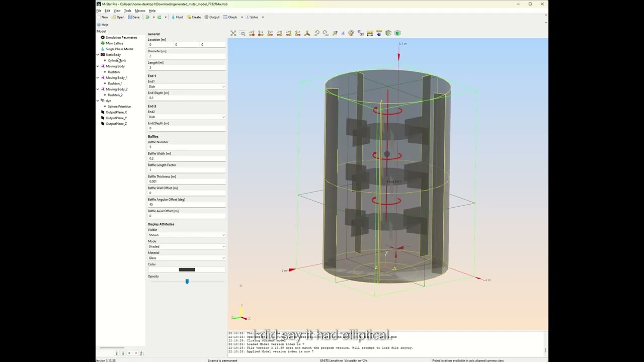The image size is (644, 362).
Task: Click the rightmost green cube icon
Action: [x=397, y=33]
